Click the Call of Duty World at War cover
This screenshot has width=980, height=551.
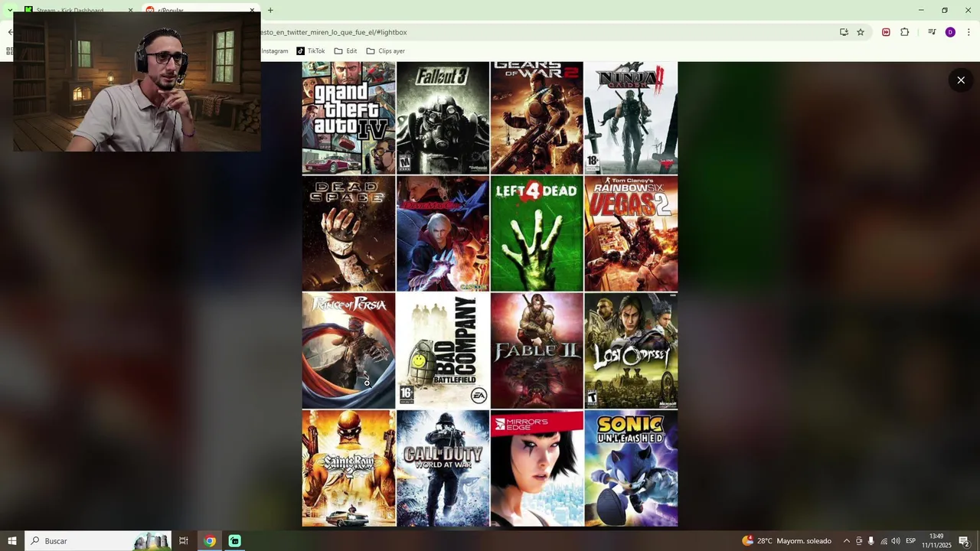(x=443, y=468)
